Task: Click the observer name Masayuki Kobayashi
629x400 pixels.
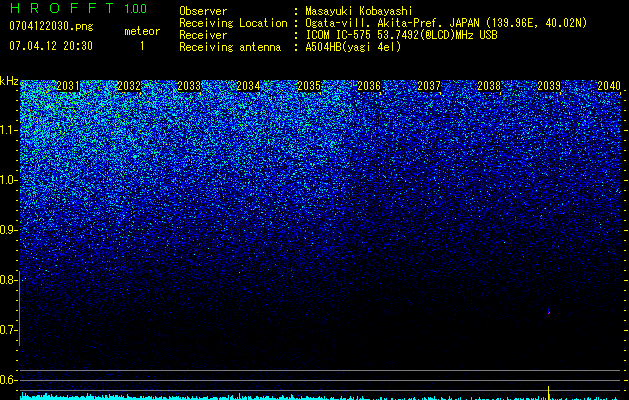Action: [x=359, y=11]
